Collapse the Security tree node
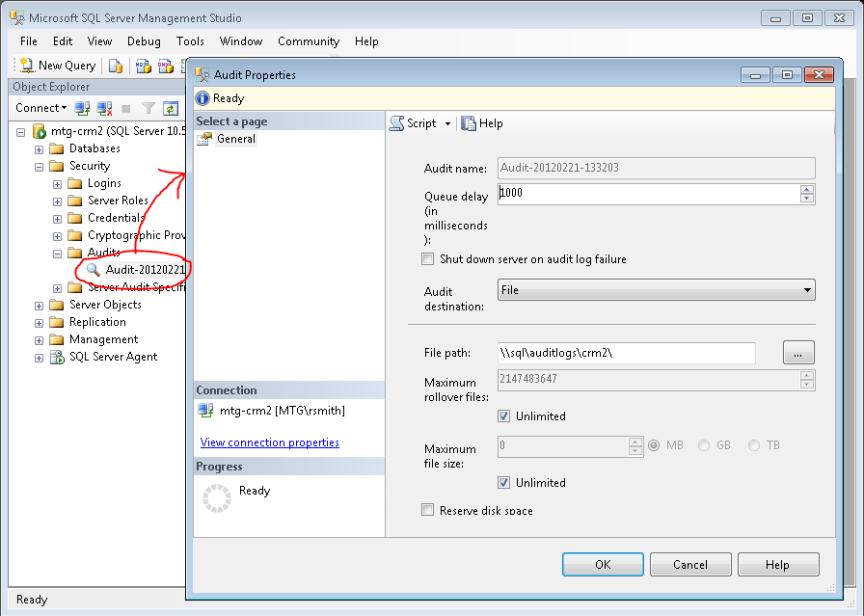This screenshot has width=864, height=616. point(39,166)
